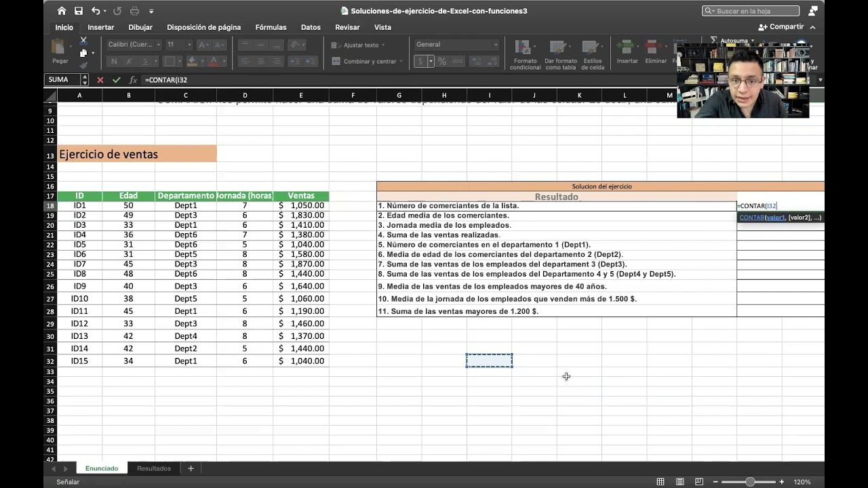Copy selection with the copy icon

pyautogui.click(x=83, y=54)
